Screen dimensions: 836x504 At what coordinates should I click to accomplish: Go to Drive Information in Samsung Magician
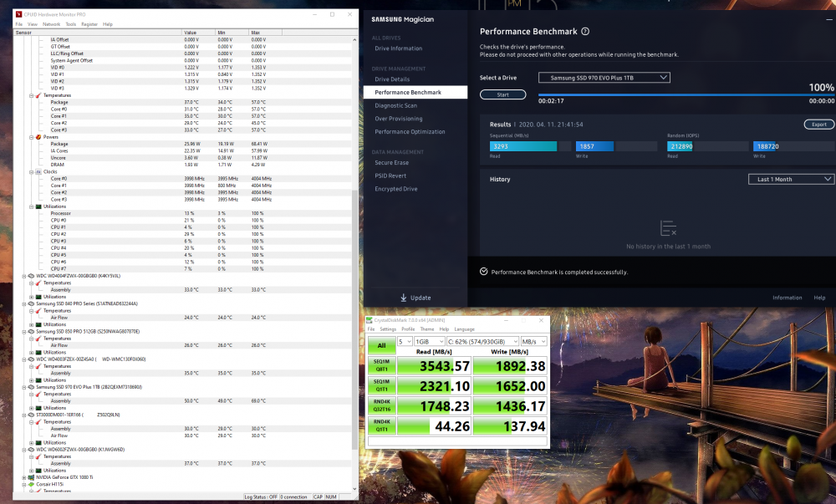(x=398, y=48)
